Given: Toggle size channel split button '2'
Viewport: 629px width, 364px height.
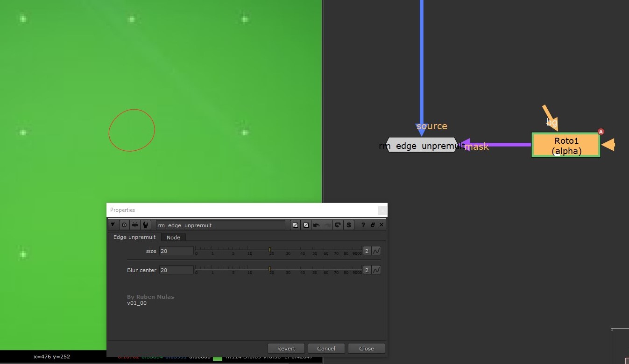Looking at the screenshot, I should (x=367, y=251).
